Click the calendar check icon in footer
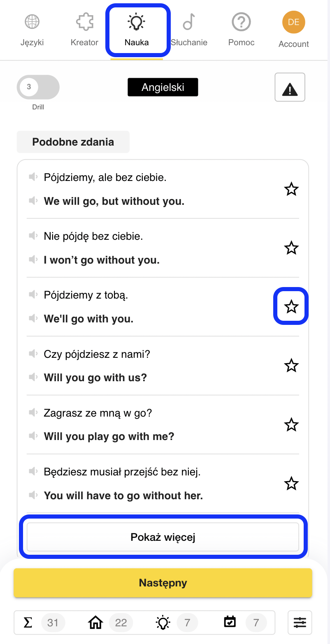 coord(230,622)
